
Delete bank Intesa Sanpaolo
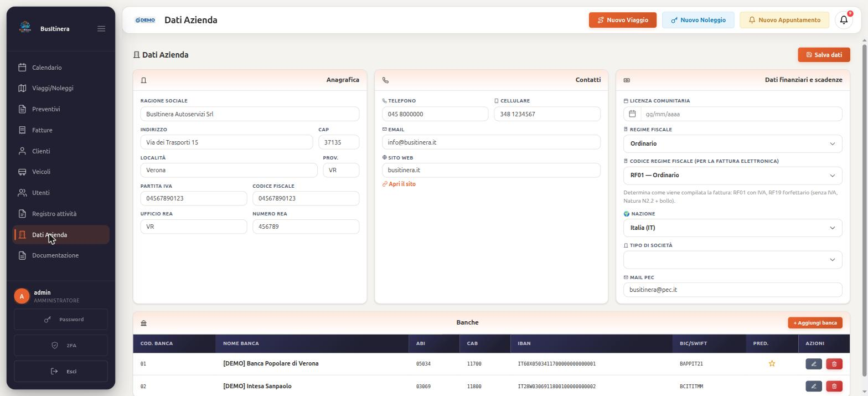pos(834,386)
